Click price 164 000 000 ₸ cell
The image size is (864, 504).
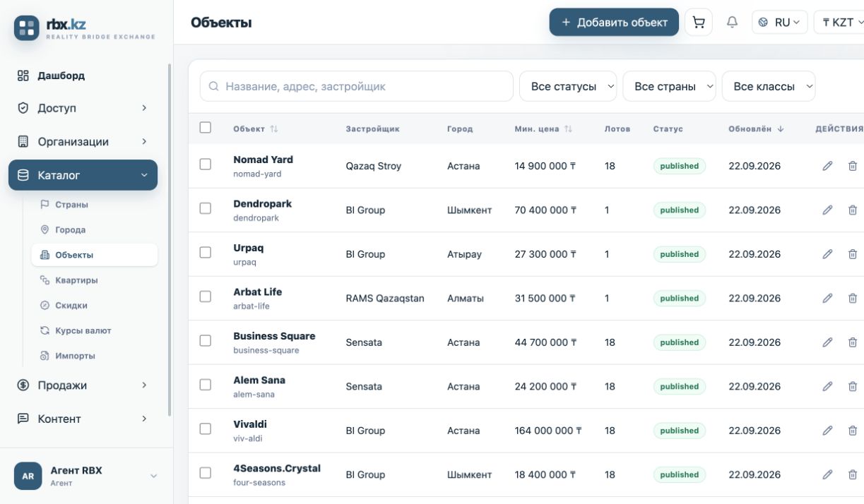[548, 431]
